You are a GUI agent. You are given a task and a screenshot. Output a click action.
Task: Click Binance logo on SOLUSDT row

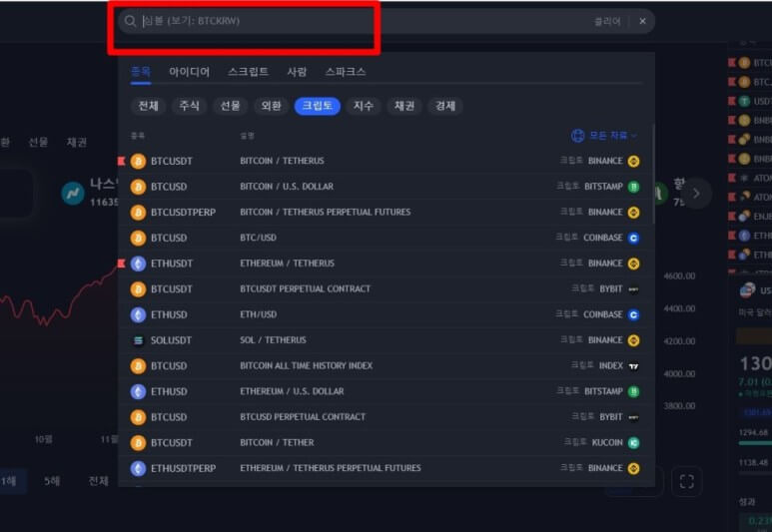(x=634, y=340)
